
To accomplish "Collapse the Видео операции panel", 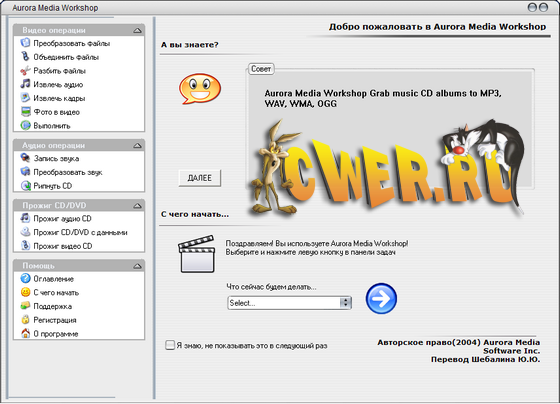I will pyautogui.click(x=138, y=31).
